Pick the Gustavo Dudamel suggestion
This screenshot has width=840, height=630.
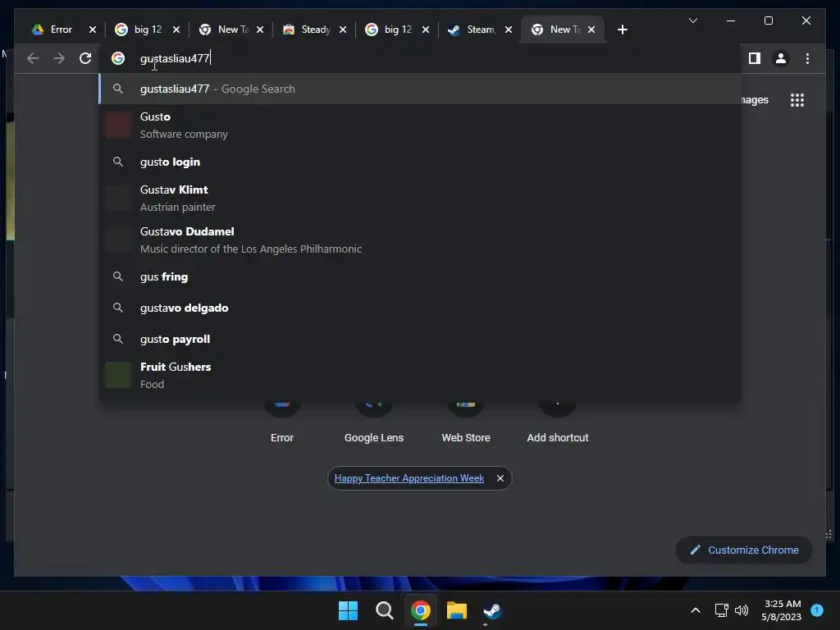point(420,240)
